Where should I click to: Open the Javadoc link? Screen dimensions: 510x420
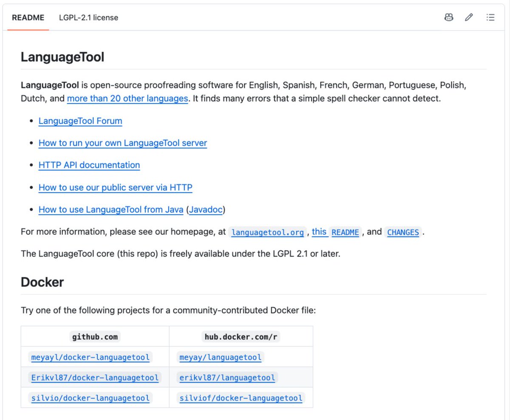tap(206, 209)
